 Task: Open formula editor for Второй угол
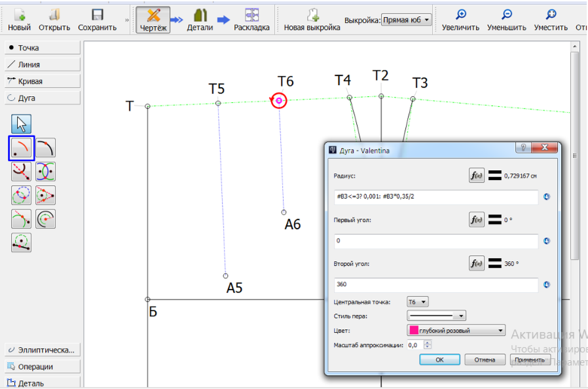(x=476, y=263)
